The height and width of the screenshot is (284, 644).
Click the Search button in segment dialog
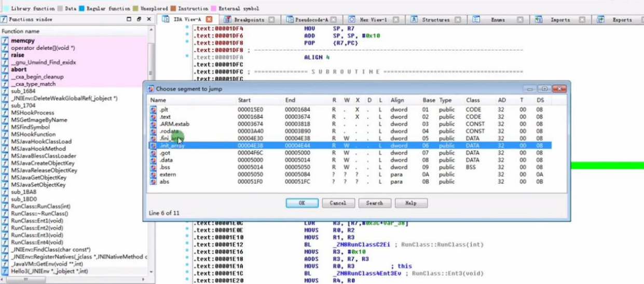374,203
